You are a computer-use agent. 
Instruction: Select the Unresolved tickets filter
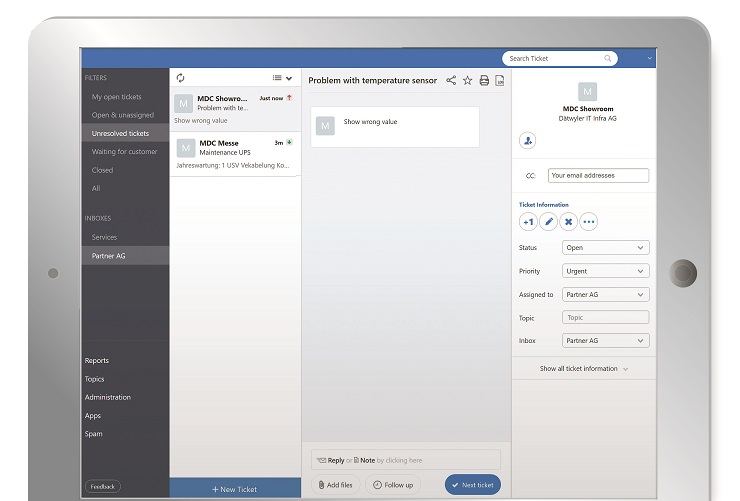(x=120, y=133)
